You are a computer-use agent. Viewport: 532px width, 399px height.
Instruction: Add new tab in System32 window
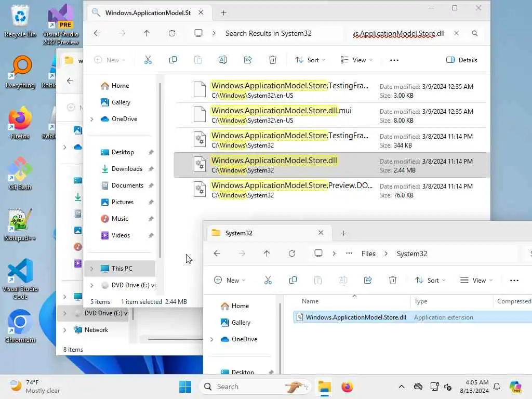pos(343,233)
